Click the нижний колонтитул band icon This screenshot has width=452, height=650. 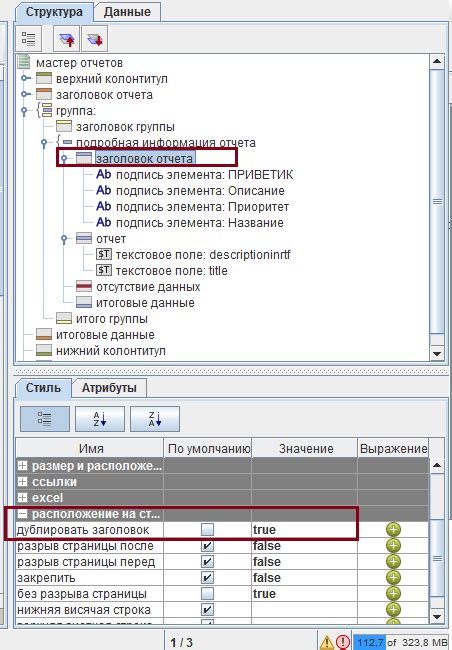pyautogui.click(x=44, y=350)
